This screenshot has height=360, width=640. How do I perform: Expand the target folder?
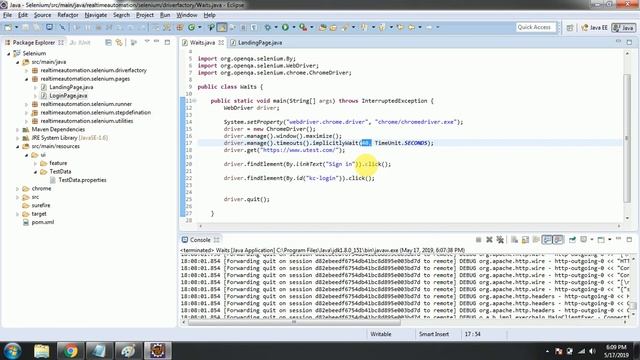pyautogui.click(x=18, y=214)
